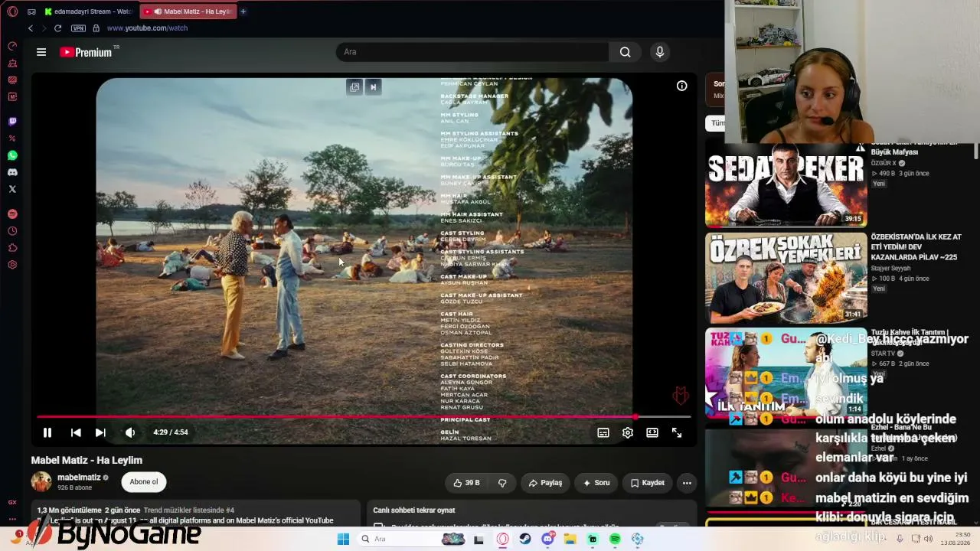Enter fullscreen mode in the player
The height and width of the screenshot is (551, 980).
677,432
